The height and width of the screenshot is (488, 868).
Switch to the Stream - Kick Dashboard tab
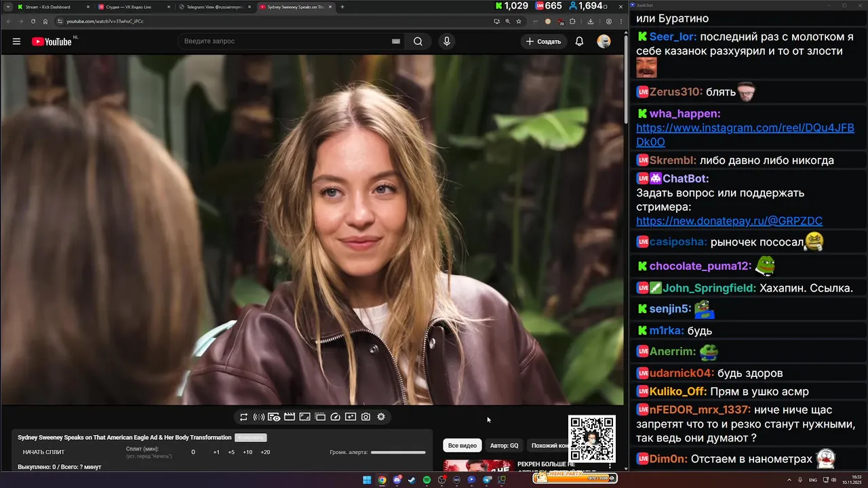click(53, 7)
